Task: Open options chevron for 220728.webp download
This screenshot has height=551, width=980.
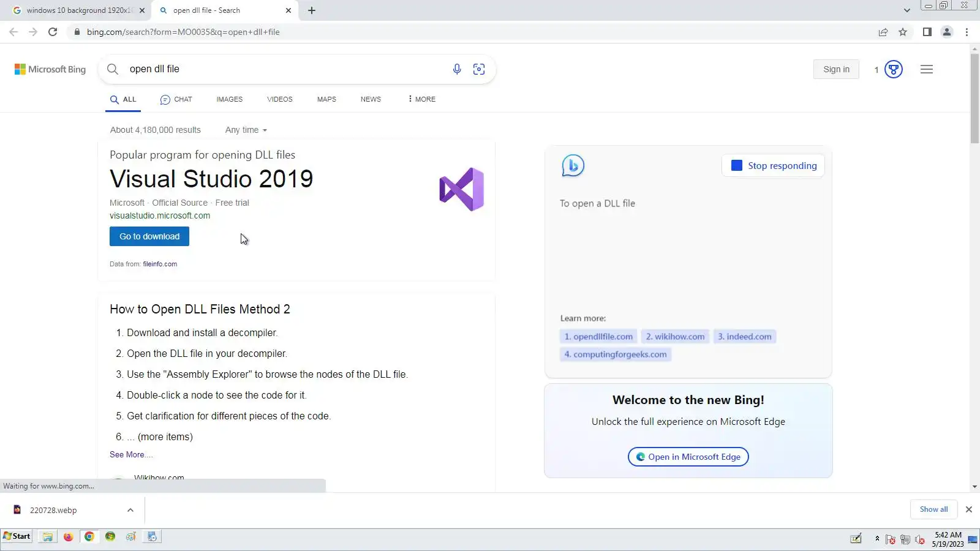Action: (130, 510)
